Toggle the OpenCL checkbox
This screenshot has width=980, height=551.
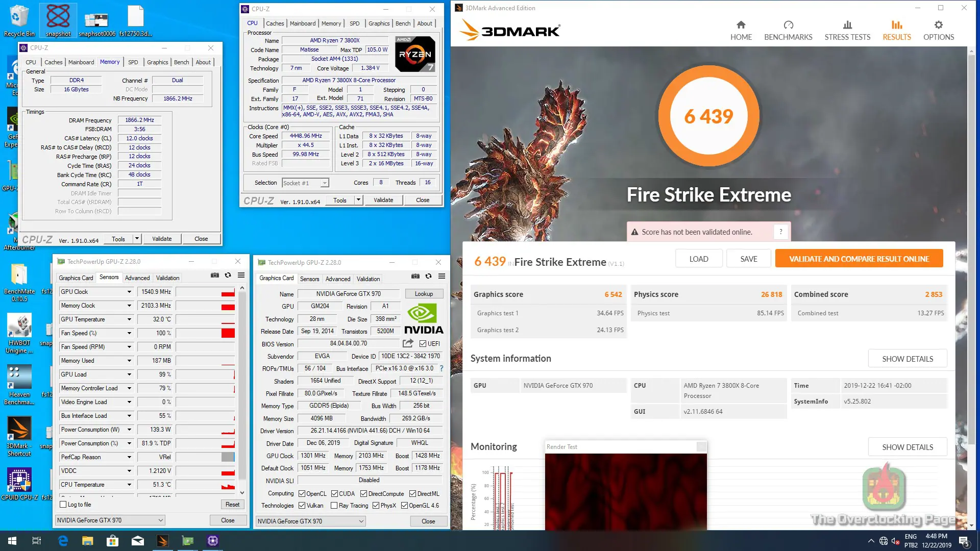302,494
